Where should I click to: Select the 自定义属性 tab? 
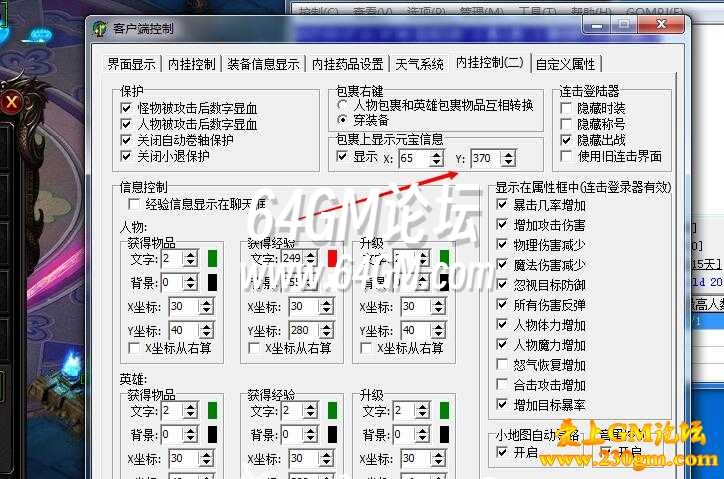(x=566, y=64)
